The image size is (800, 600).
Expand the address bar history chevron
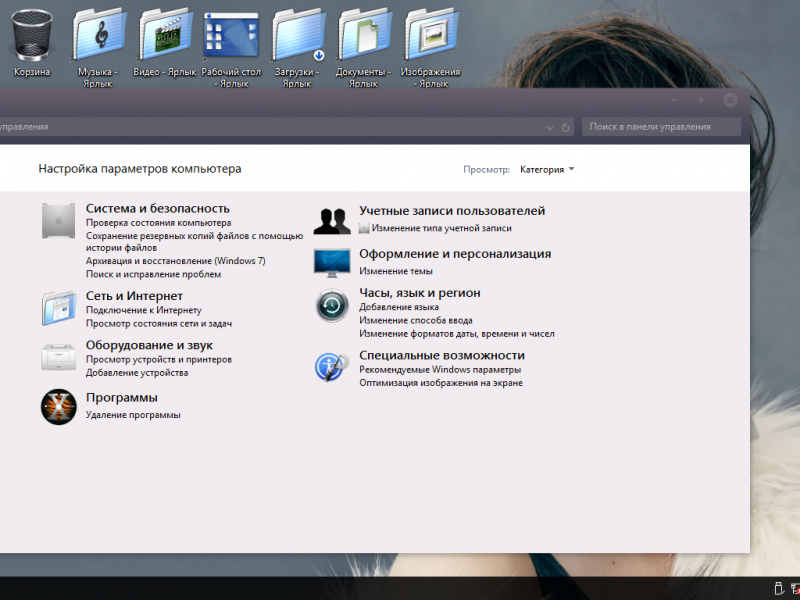point(549,128)
